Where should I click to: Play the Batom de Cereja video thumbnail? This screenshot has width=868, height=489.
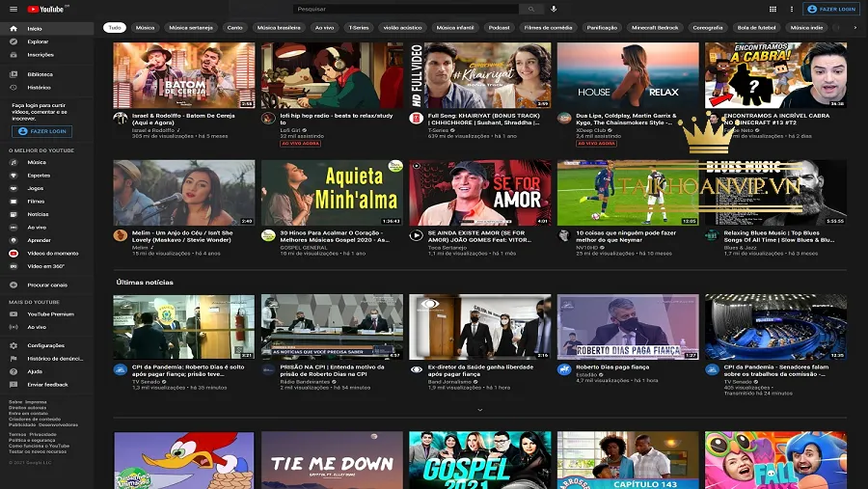point(184,75)
